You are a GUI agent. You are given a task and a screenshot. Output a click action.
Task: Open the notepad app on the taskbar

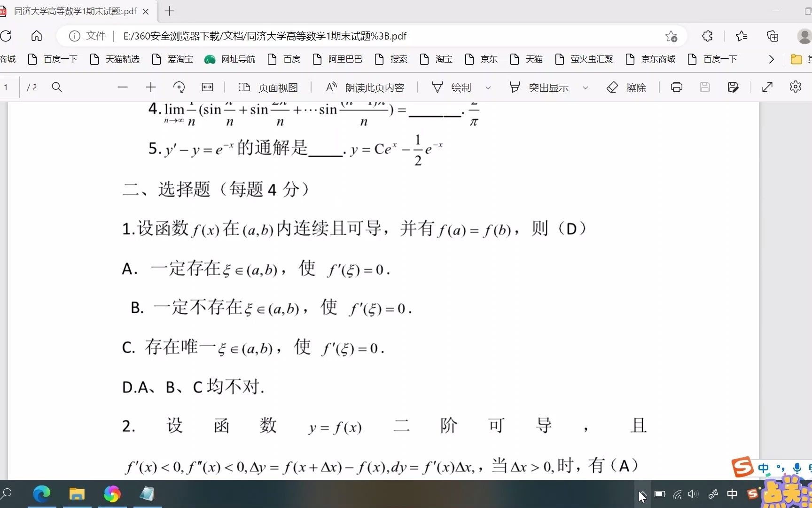(x=147, y=494)
